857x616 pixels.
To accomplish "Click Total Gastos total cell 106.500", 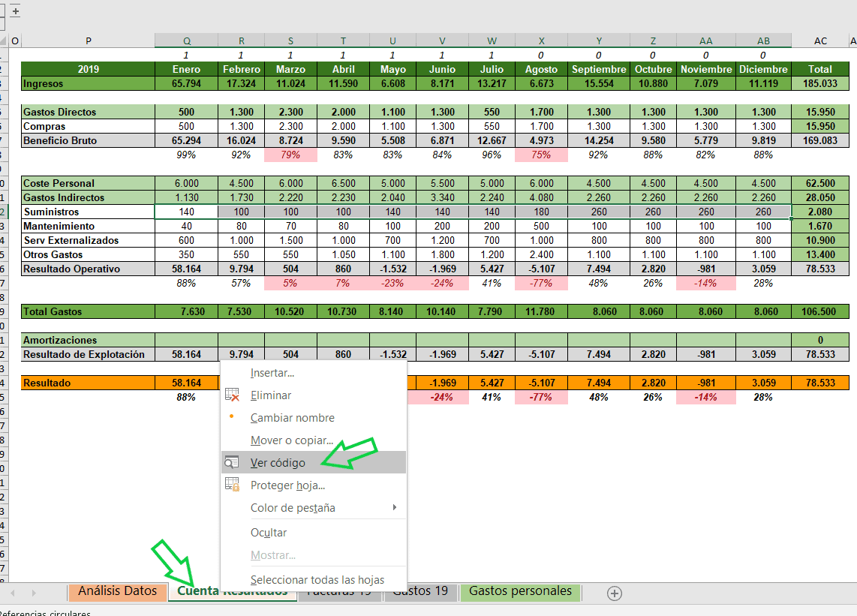I will 819,311.
